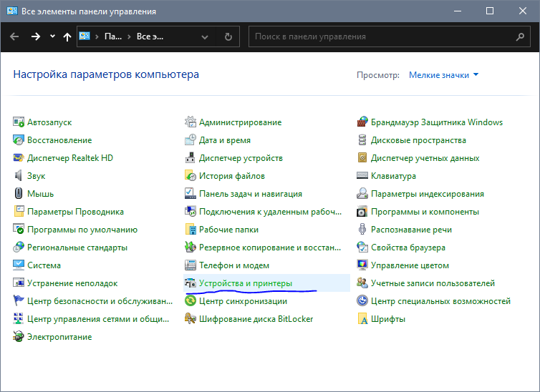Open Программы по умолчанию icon
This screenshot has width=540, height=392.
tap(18, 230)
